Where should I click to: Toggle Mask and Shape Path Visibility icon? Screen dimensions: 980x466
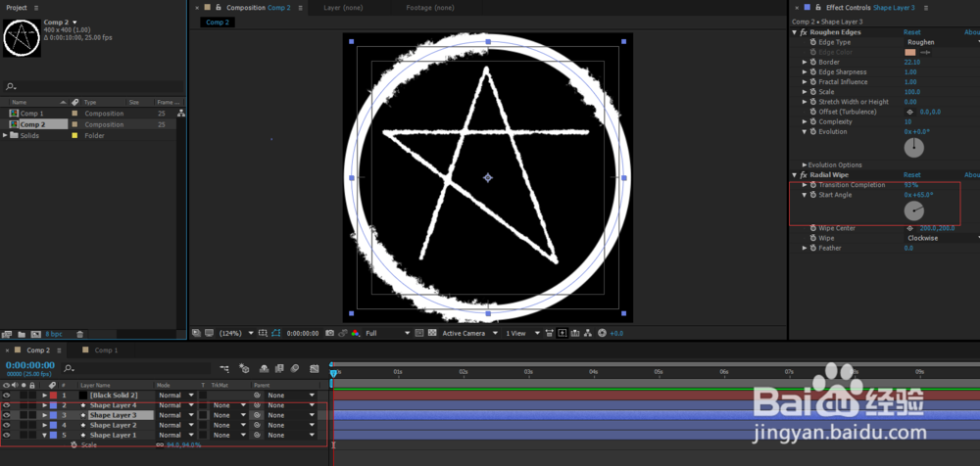[x=276, y=334]
